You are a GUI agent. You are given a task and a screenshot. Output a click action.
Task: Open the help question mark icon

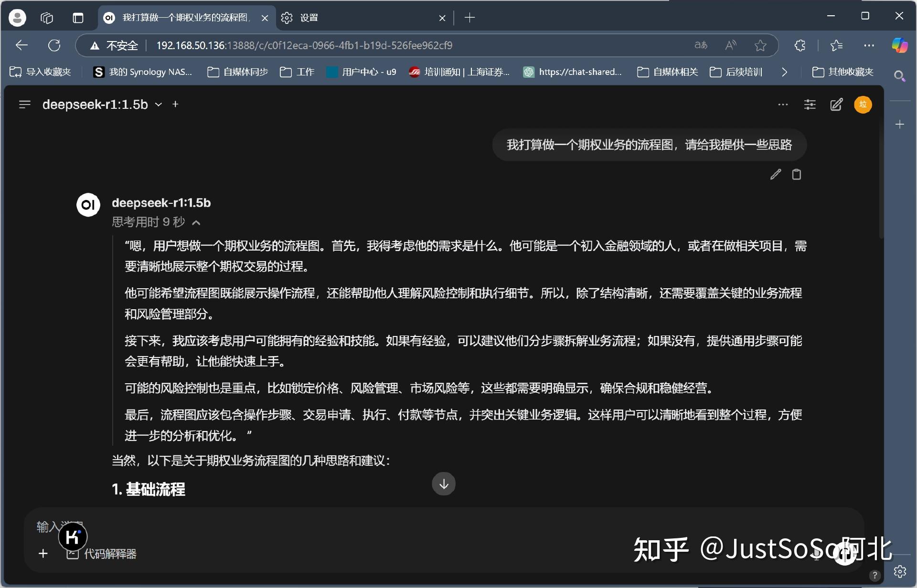pyautogui.click(x=875, y=574)
